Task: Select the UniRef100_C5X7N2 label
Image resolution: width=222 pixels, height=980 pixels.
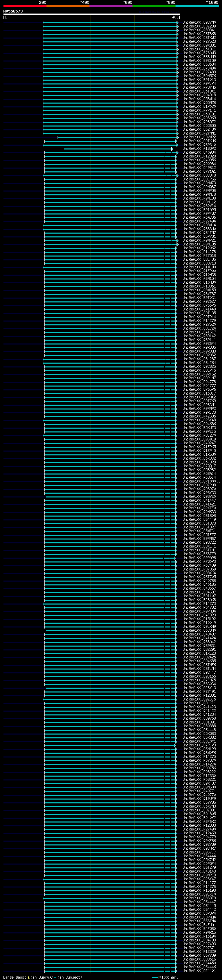Action: (199, 860)
